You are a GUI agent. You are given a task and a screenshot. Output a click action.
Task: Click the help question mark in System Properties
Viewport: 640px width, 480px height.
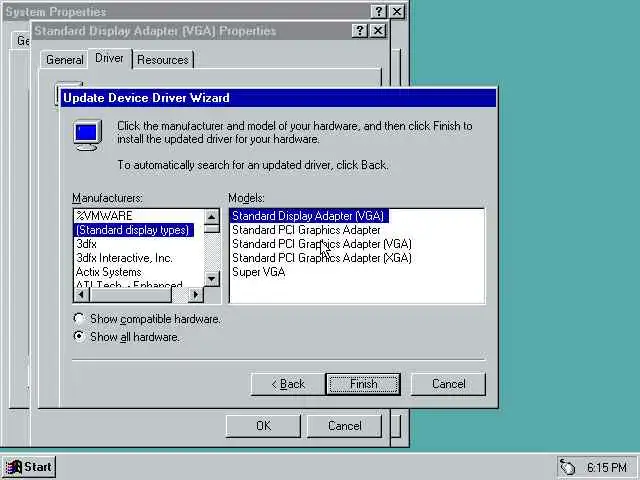378,11
